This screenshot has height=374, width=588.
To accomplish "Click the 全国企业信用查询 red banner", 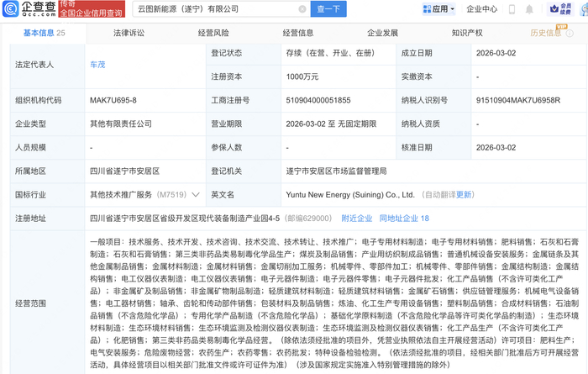I will 92,9.
